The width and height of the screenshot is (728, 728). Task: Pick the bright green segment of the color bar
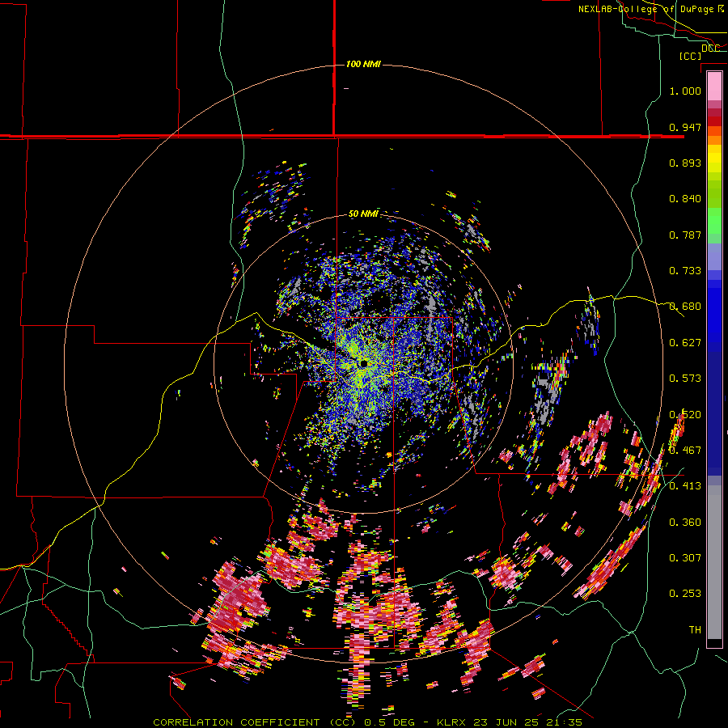pos(714,221)
